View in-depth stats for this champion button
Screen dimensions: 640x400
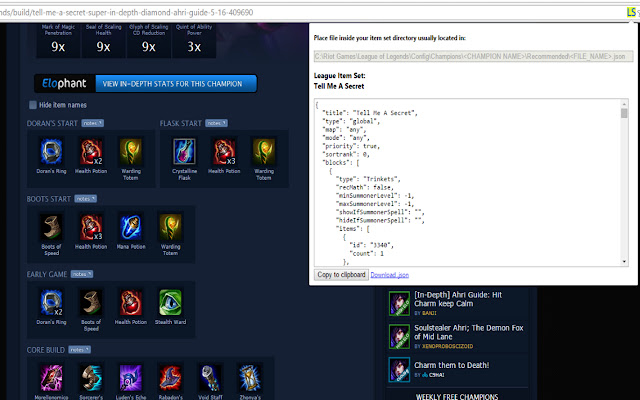176,84
